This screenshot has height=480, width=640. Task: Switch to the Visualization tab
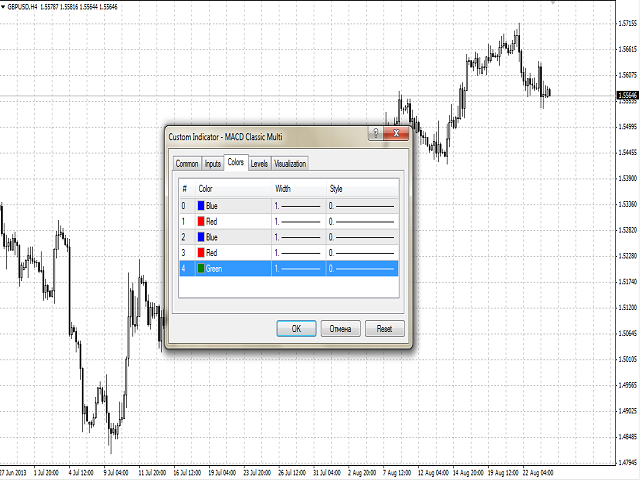tap(290, 164)
